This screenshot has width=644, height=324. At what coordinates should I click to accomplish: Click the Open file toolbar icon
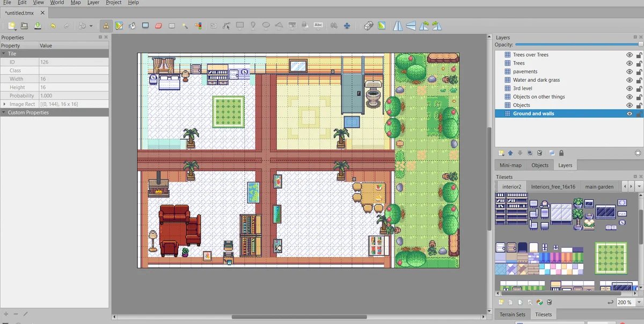[24, 25]
